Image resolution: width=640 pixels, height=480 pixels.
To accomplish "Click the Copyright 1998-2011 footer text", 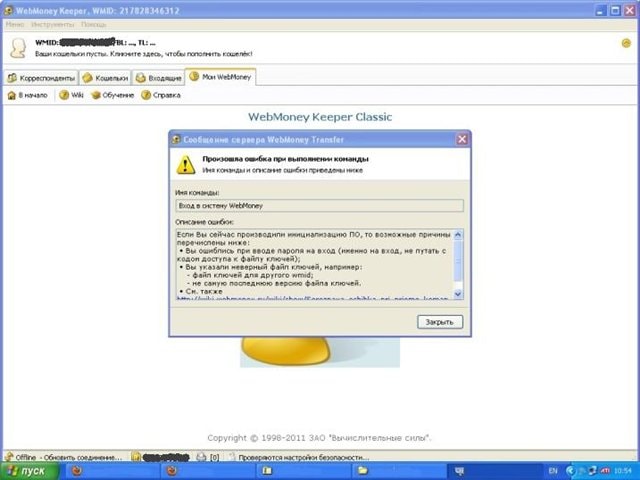I will point(319,438).
